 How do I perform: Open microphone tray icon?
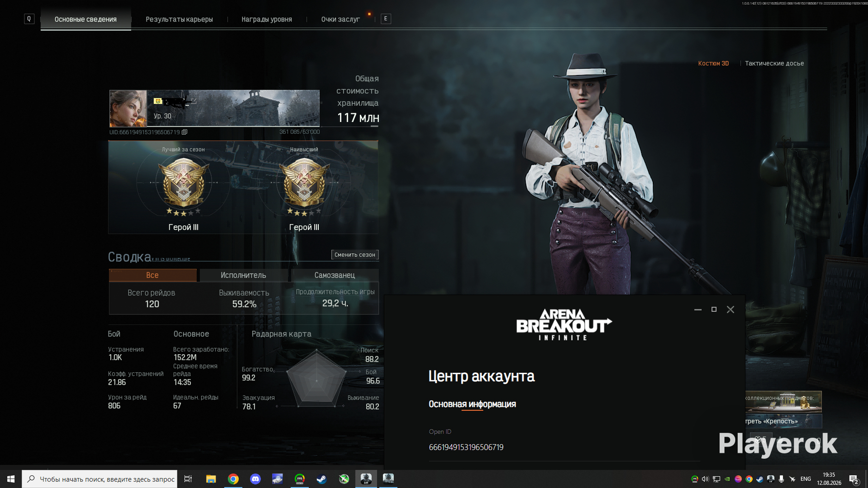[x=782, y=479]
